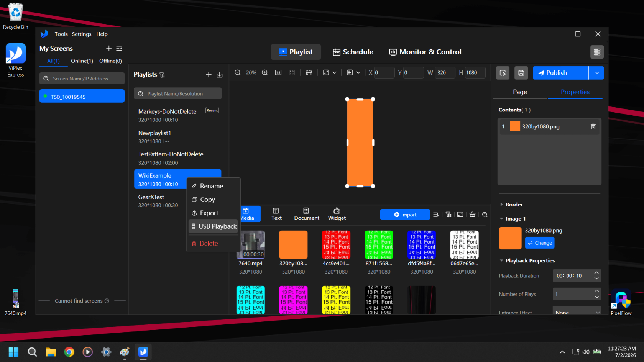Viewport: 644px width, 362px height.
Task: Zoom out the canvas view
Action: click(x=238, y=73)
